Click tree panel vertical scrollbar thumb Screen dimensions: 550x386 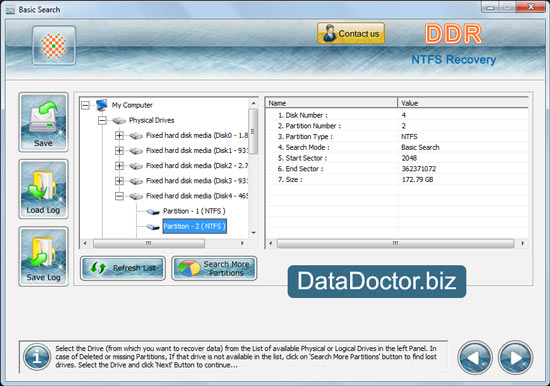pyautogui.click(x=253, y=132)
